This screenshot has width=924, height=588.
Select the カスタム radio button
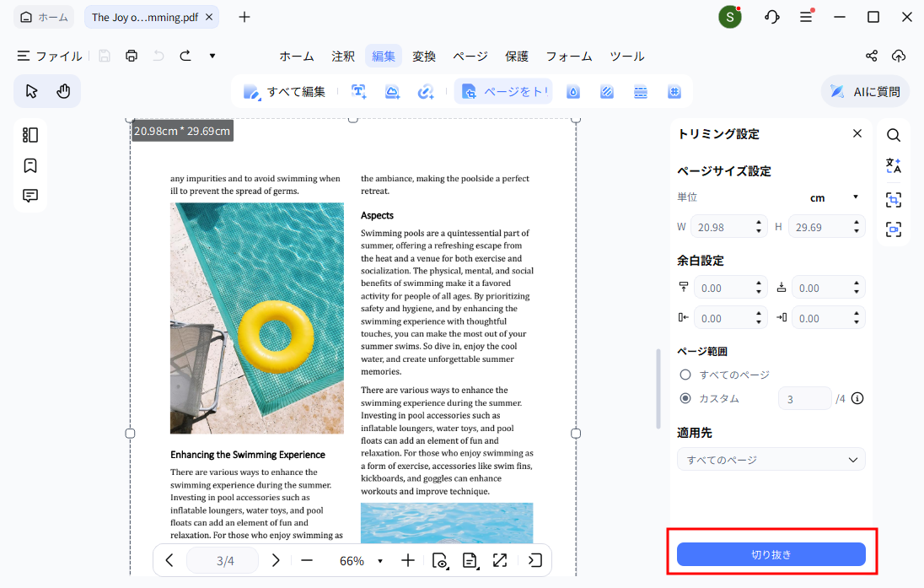pyautogui.click(x=685, y=398)
